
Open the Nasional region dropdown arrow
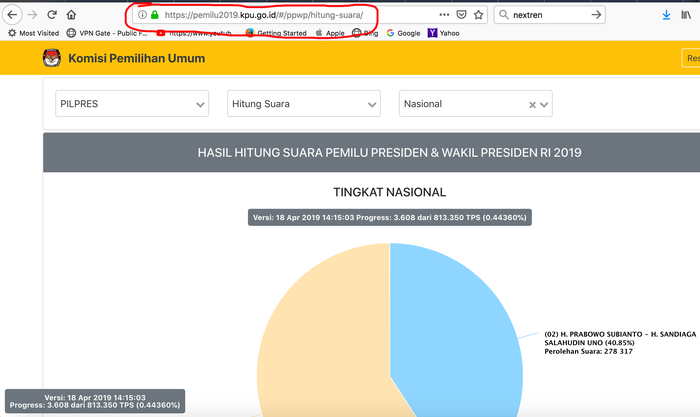pos(544,105)
